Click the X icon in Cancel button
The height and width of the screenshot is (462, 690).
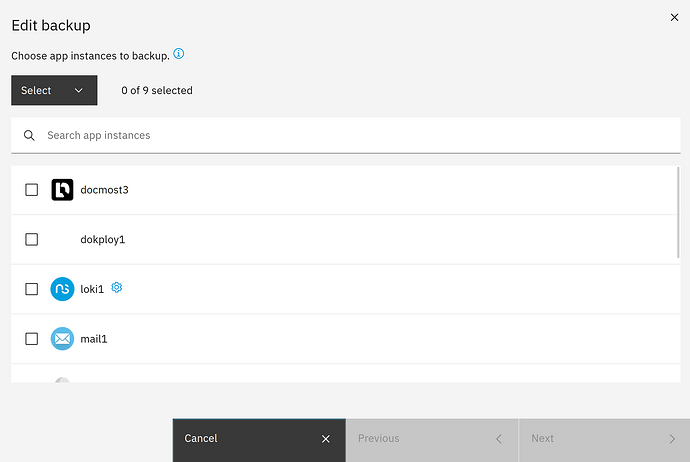point(325,439)
